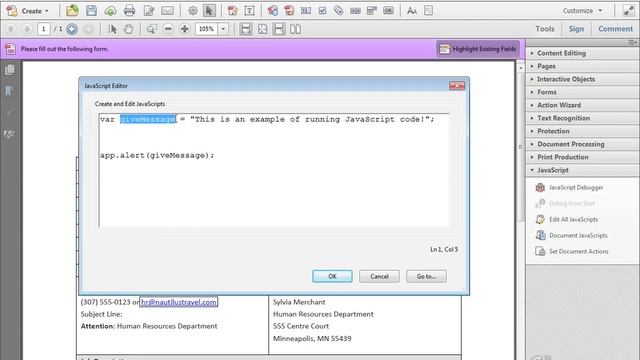Click the select text cursor tool
The image size is (640, 360).
click(x=112, y=29)
